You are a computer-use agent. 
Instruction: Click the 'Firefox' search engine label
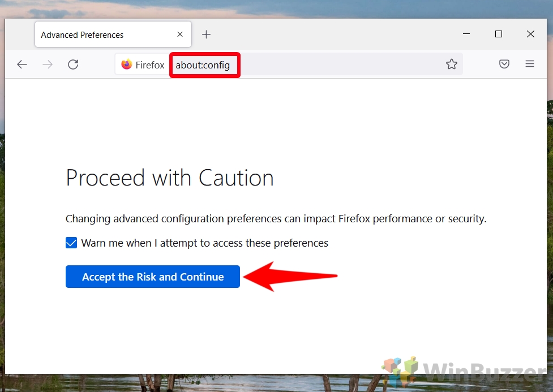pyautogui.click(x=148, y=64)
